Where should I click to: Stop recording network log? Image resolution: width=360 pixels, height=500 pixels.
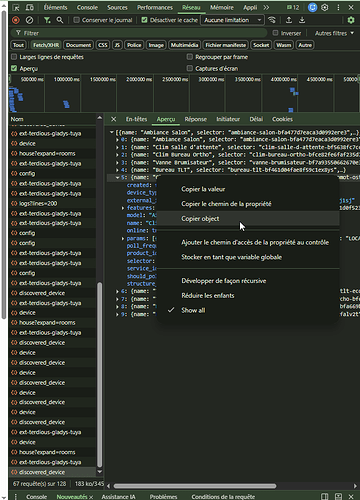point(16,20)
